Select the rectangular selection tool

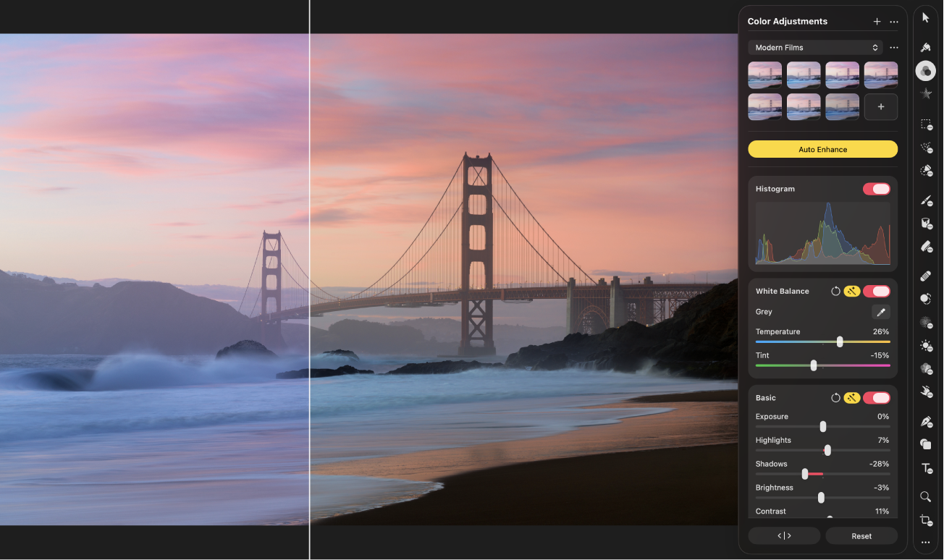(926, 124)
